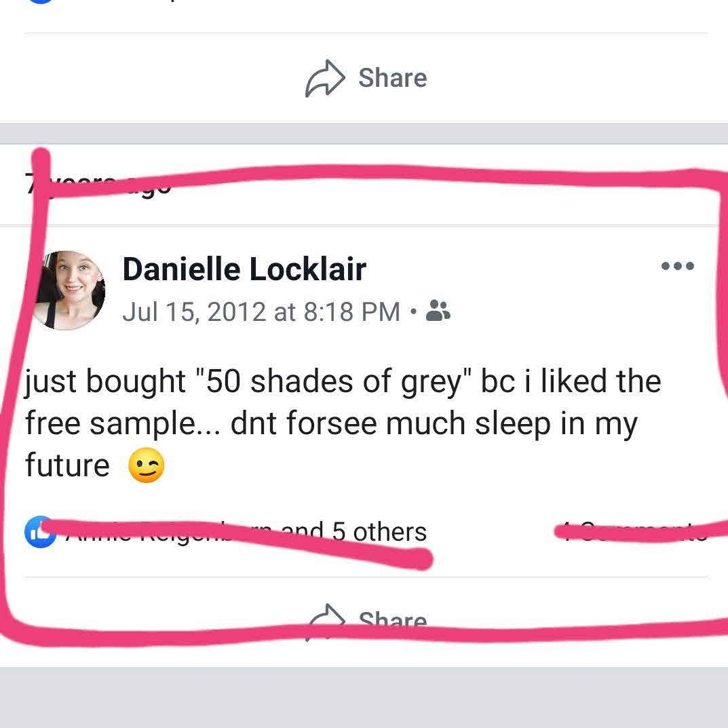Click the gray divider between the two posts

click(364, 133)
